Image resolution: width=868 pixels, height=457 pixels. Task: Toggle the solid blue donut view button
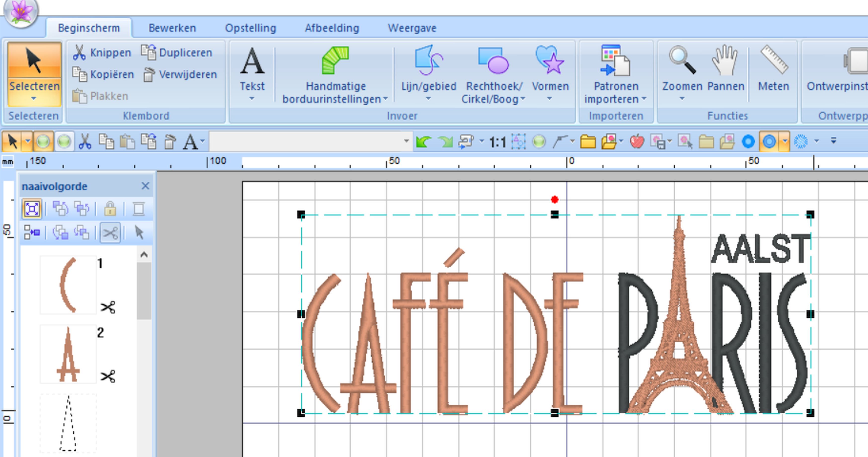point(748,141)
